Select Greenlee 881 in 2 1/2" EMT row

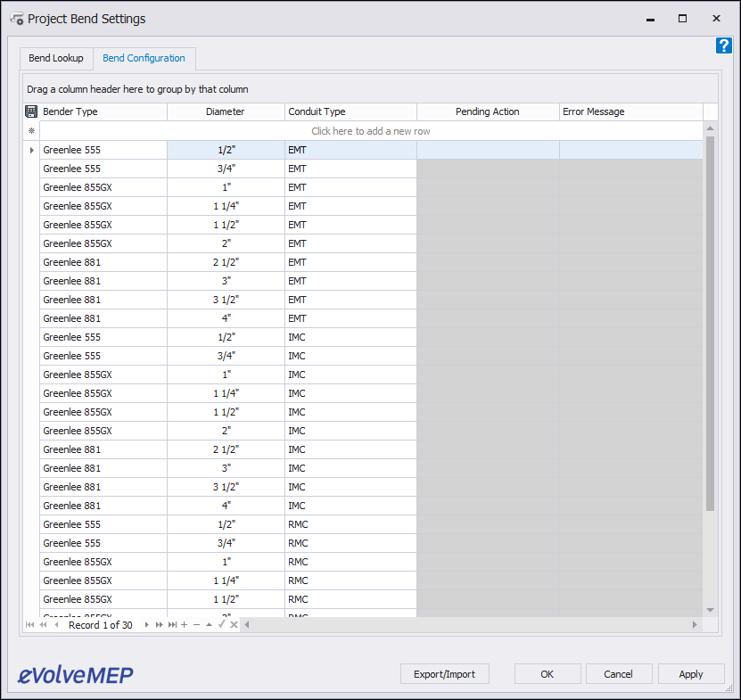tap(103, 262)
